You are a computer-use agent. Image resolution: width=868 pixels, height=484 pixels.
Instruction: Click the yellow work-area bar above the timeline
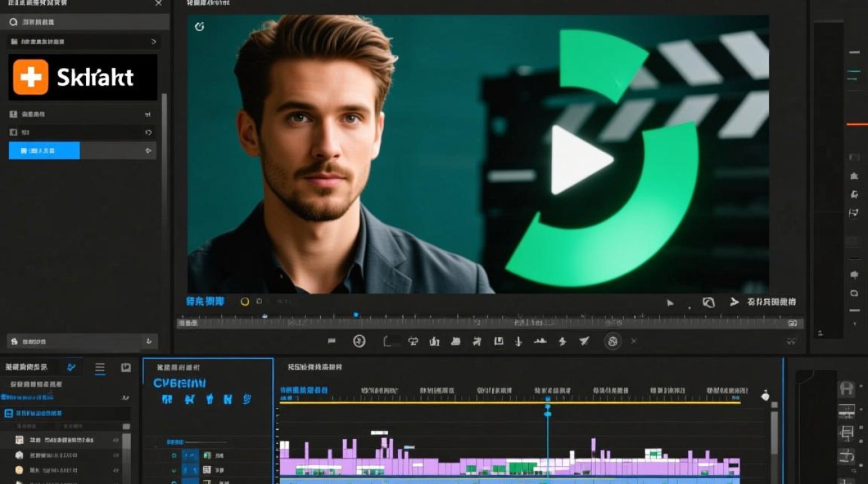pyautogui.click(x=510, y=403)
